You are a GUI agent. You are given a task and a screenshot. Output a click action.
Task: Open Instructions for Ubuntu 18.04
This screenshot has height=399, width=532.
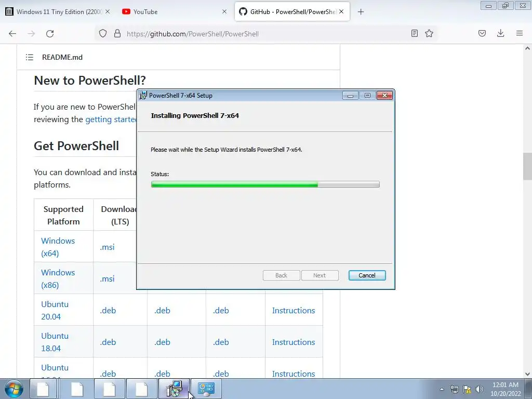pos(294,342)
